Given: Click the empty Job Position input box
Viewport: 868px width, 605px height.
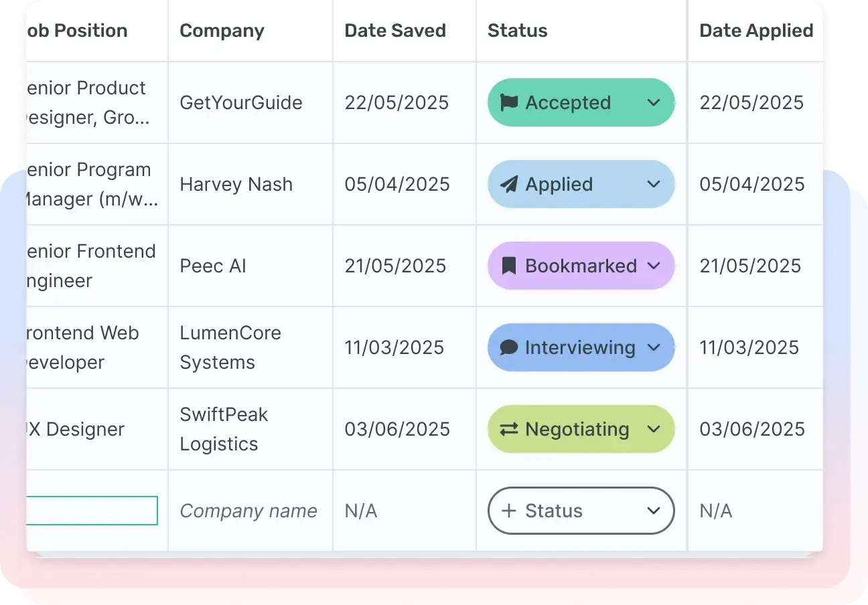Looking at the screenshot, I should [90, 510].
